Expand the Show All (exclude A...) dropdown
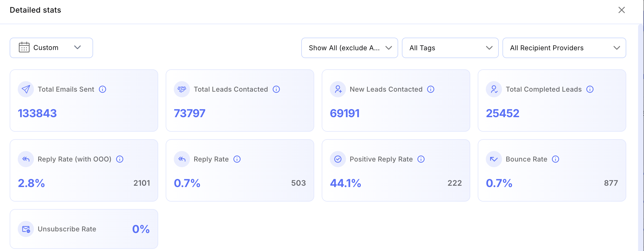This screenshot has width=644, height=251. tap(349, 48)
